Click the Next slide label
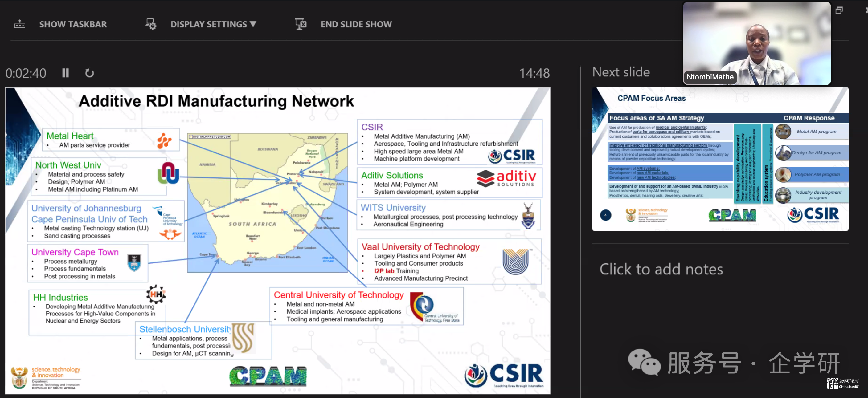The height and width of the screenshot is (398, 868). pos(621,72)
